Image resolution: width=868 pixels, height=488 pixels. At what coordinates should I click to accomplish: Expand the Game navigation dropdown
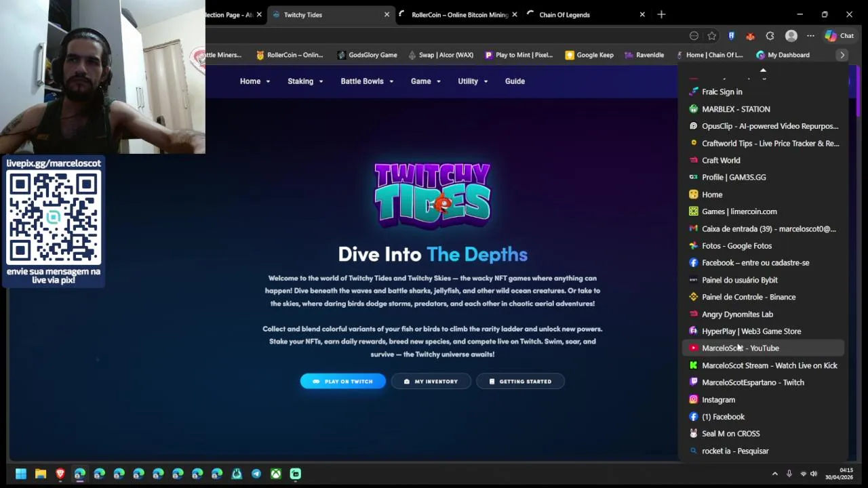click(x=426, y=81)
